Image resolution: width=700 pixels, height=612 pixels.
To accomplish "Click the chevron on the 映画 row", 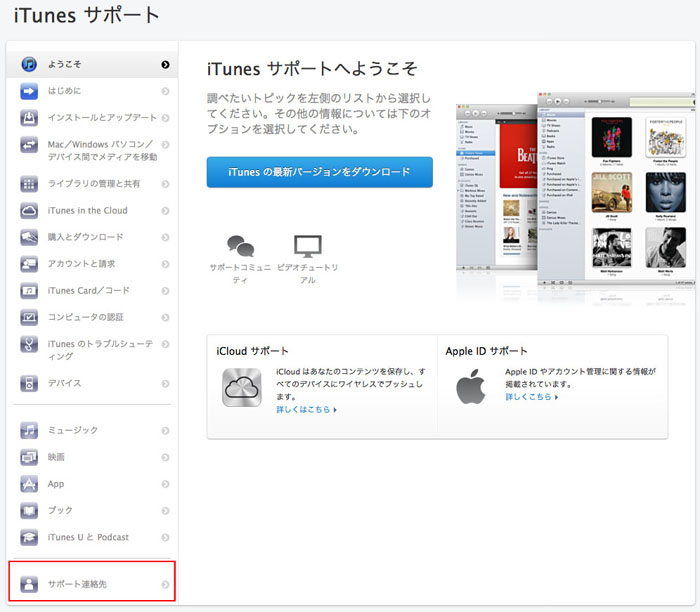I will [x=165, y=457].
